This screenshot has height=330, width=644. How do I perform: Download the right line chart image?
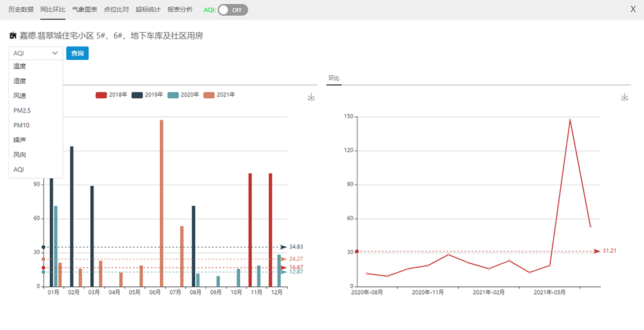(624, 96)
